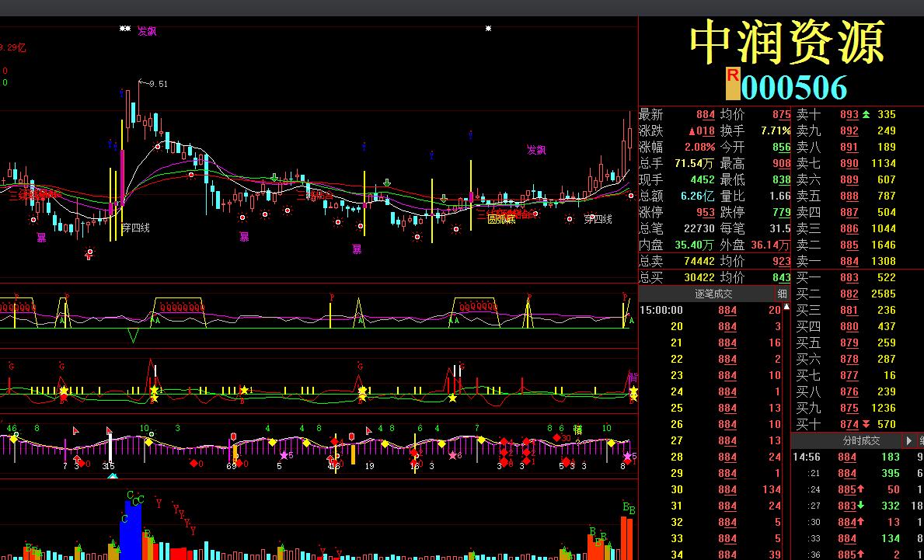This screenshot has height=560, width=924.
Task: Click the 总额 value 6.26亿
Action: pyautogui.click(x=698, y=196)
